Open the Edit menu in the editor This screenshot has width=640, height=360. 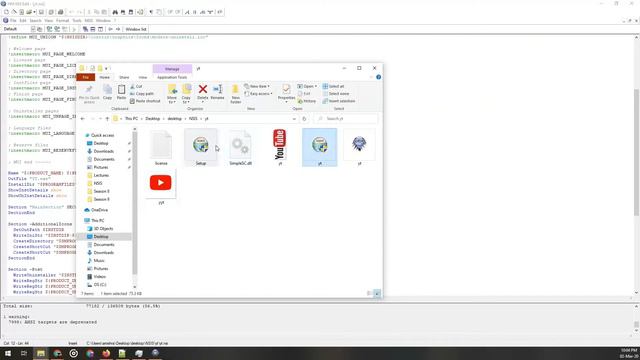tap(23, 20)
